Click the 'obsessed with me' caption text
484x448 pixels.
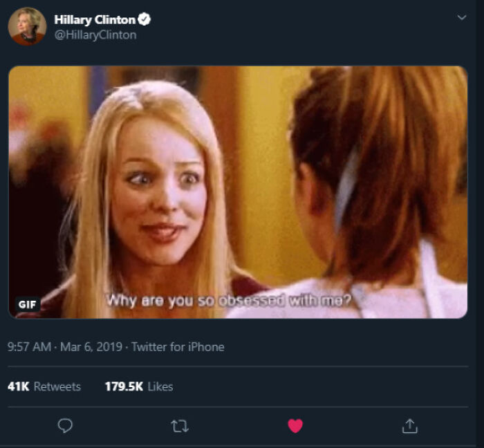tap(285, 300)
